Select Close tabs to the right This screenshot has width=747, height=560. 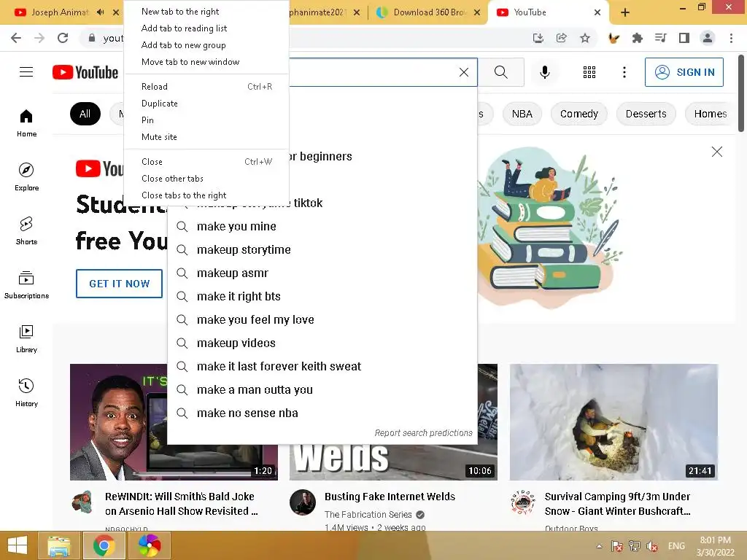(x=206, y=195)
